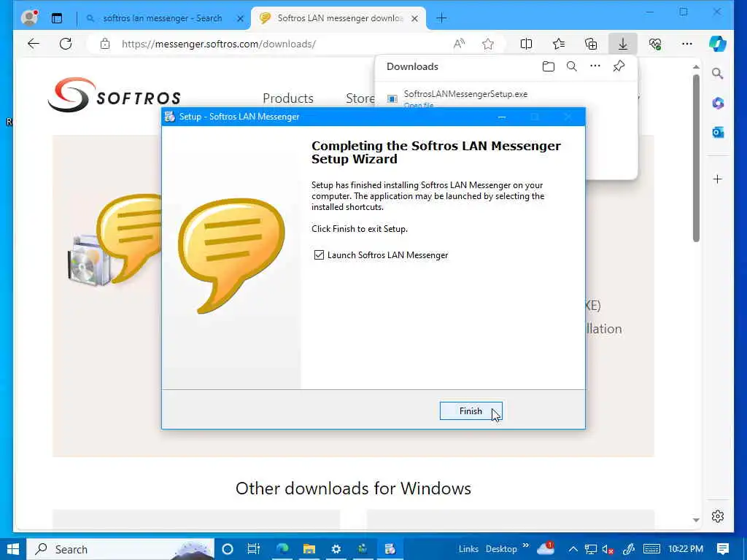Click the Softros logo

pos(114,95)
